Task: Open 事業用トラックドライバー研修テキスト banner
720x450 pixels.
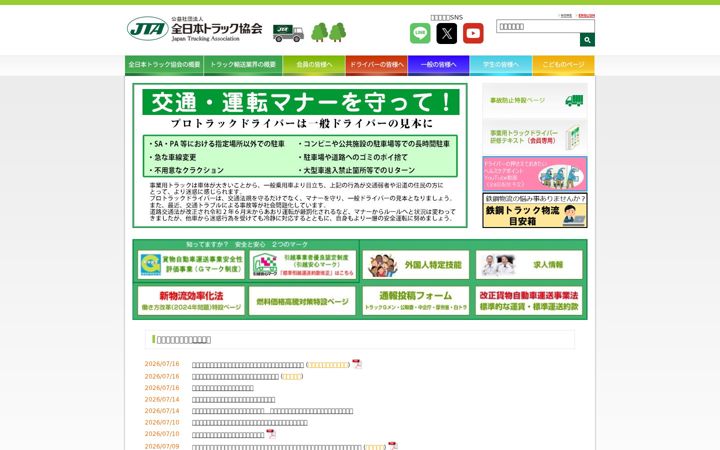Action: tap(534, 137)
